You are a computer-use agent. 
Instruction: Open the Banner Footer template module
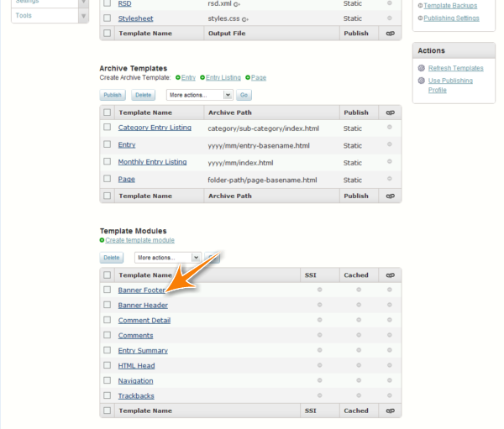pyautogui.click(x=142, y=290)
